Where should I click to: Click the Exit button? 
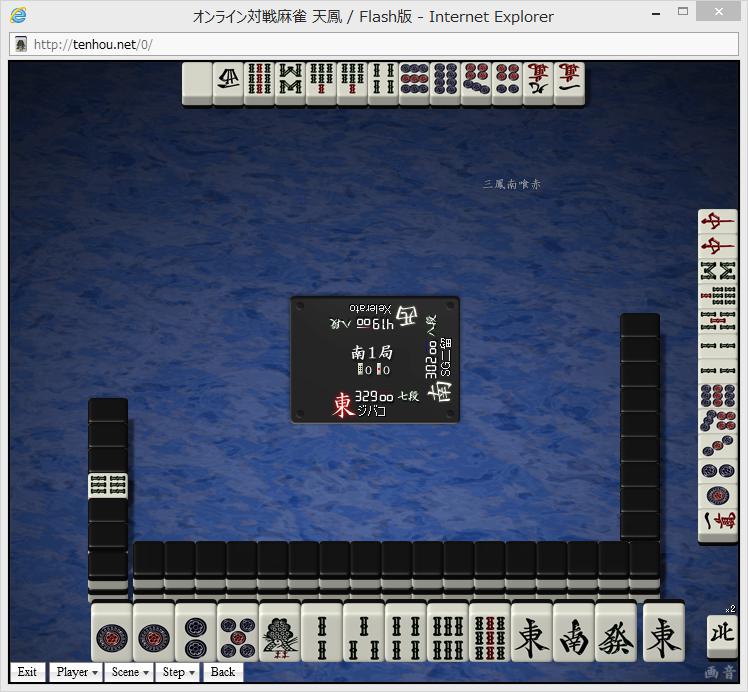click(27, 672)
